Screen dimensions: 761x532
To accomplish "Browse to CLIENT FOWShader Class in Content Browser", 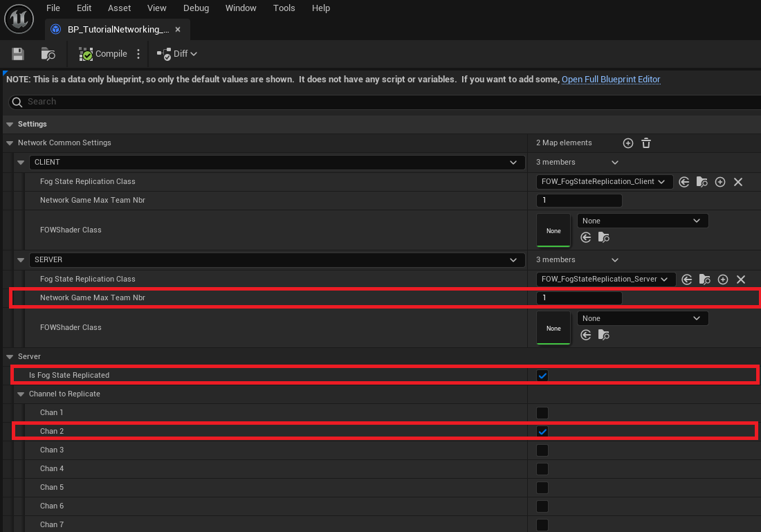I will (x=604, y=237).
